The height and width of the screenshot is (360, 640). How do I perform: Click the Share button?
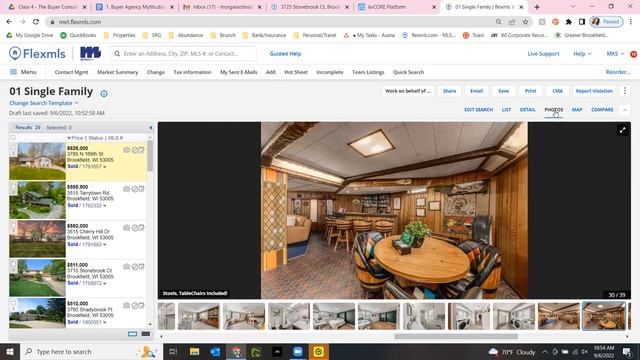(x=449, y=91)
